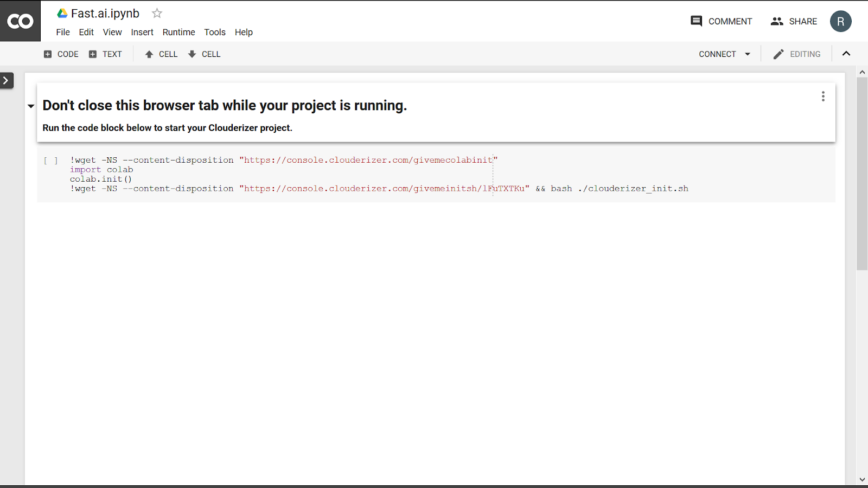Open the COMMENT panel
868x488 pixels.
[721, 21]
